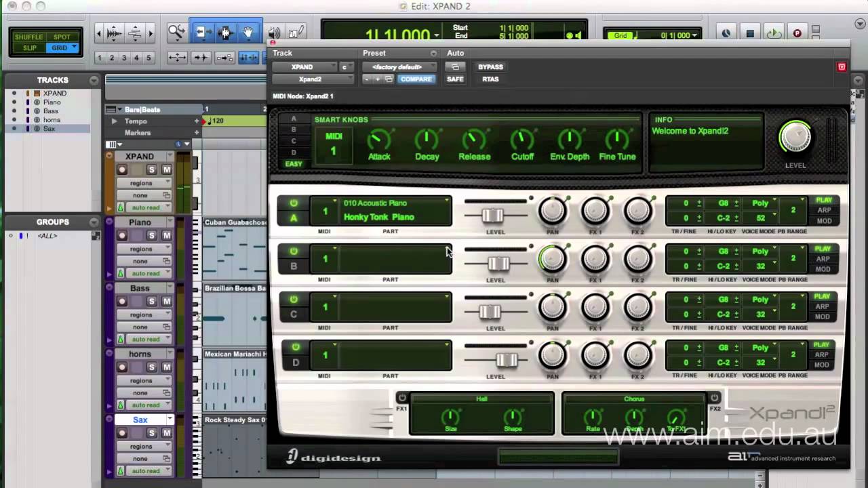868x488 pixels.
Task: Click the red target button in plugin header
Action: coord(842,66)
